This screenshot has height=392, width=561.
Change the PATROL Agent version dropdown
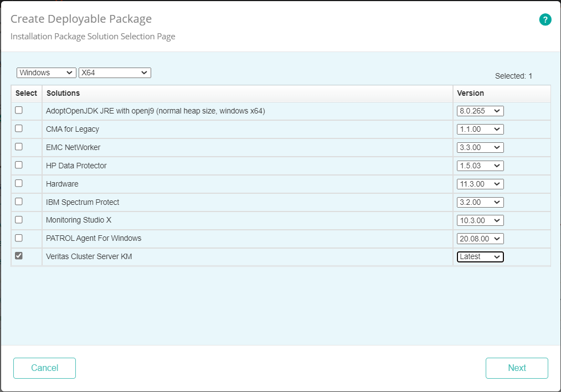coord(480,238)
